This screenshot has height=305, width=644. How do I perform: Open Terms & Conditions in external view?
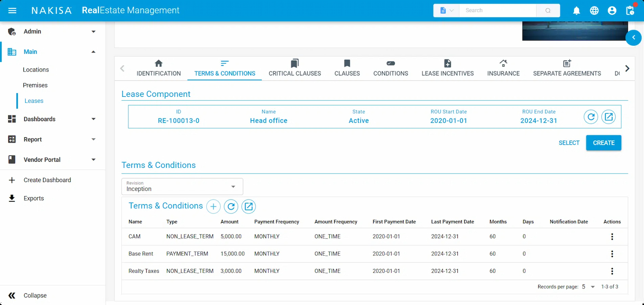pos(248,207)
